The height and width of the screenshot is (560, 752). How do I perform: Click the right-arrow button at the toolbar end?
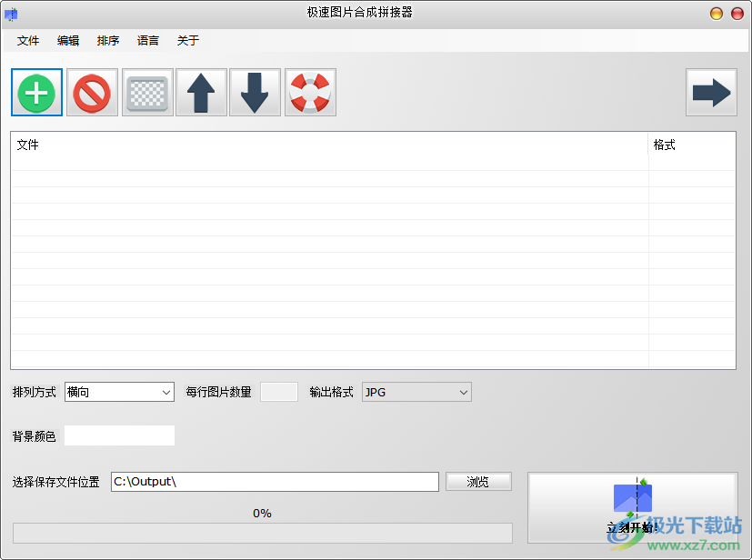(x=711, y=93)
